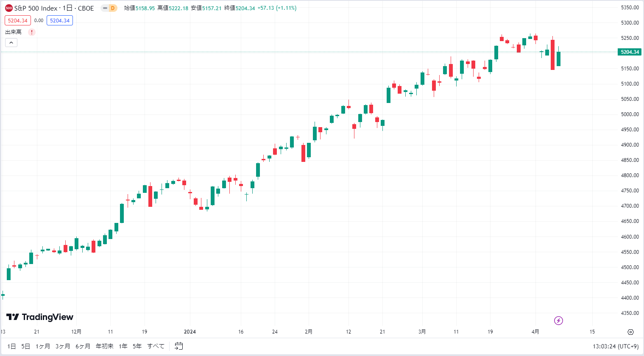Viewport: 644px width, 356px height.
Task: Click the S&P 500 red symbol logo
Action: [x=9, y=8]
